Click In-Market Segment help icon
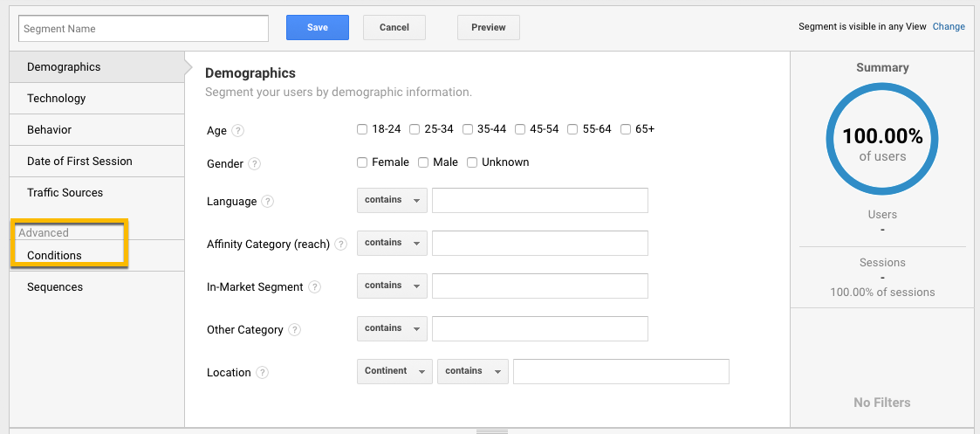Viewport: 980px width, 434px height. [314, 287]
